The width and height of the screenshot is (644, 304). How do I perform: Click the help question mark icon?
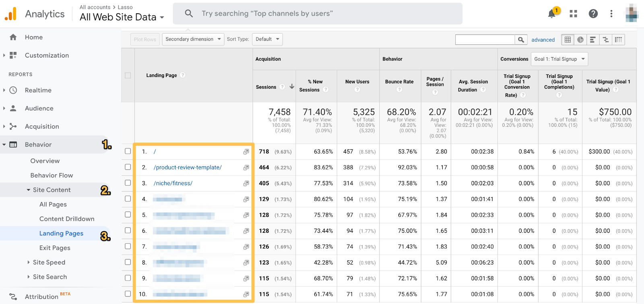pyautogui.click(x=593, y=14)
